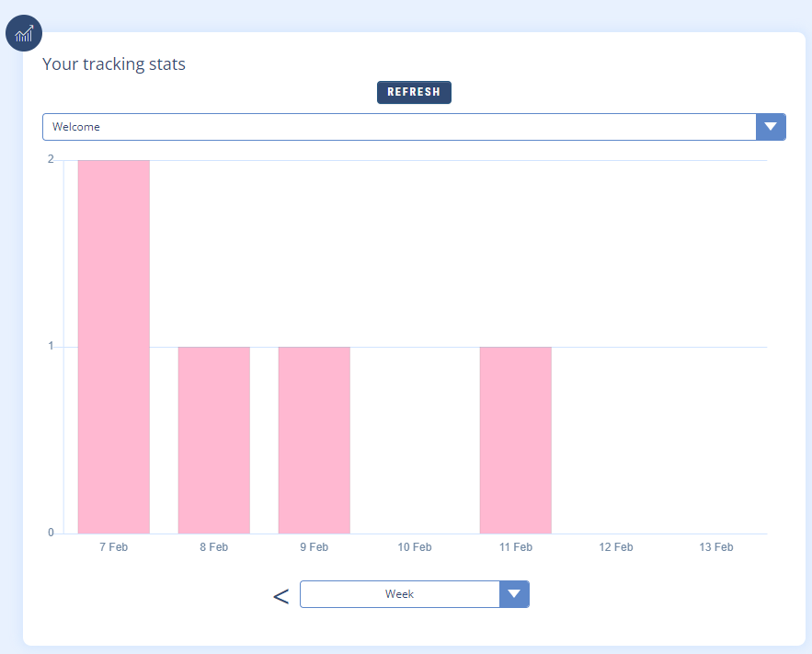Click the 8 Feb axis label
This screenshot has height=654, width=812.
(214, 547)
